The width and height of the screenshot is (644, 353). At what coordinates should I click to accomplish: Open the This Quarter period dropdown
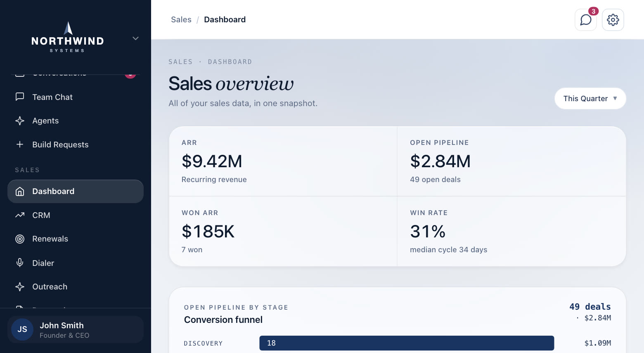[590, 98]
